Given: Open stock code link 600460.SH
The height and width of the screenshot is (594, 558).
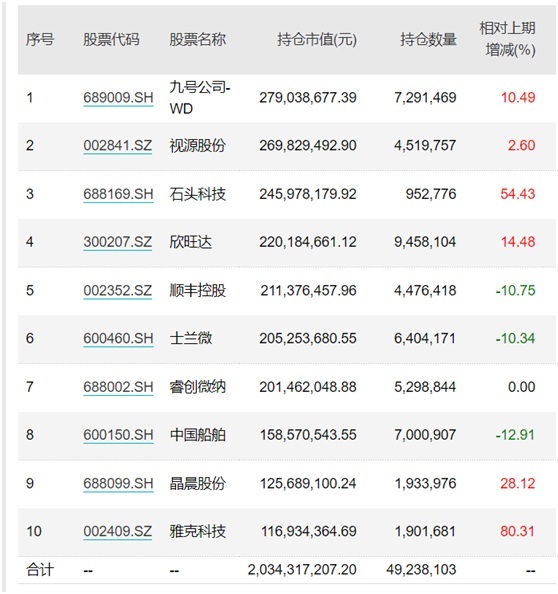Looking at the screenshot, I should tap(118, 338).
